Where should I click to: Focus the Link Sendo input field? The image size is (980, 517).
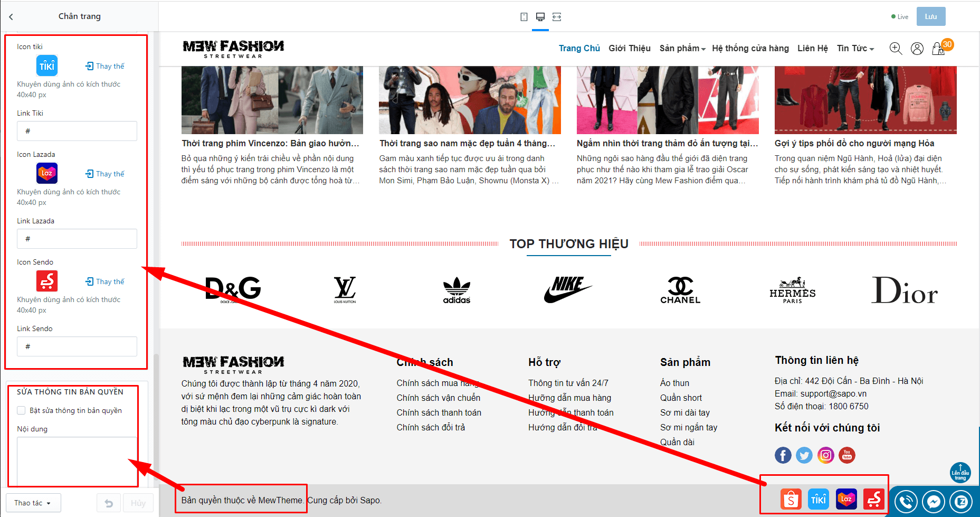(x=77, y=346)
